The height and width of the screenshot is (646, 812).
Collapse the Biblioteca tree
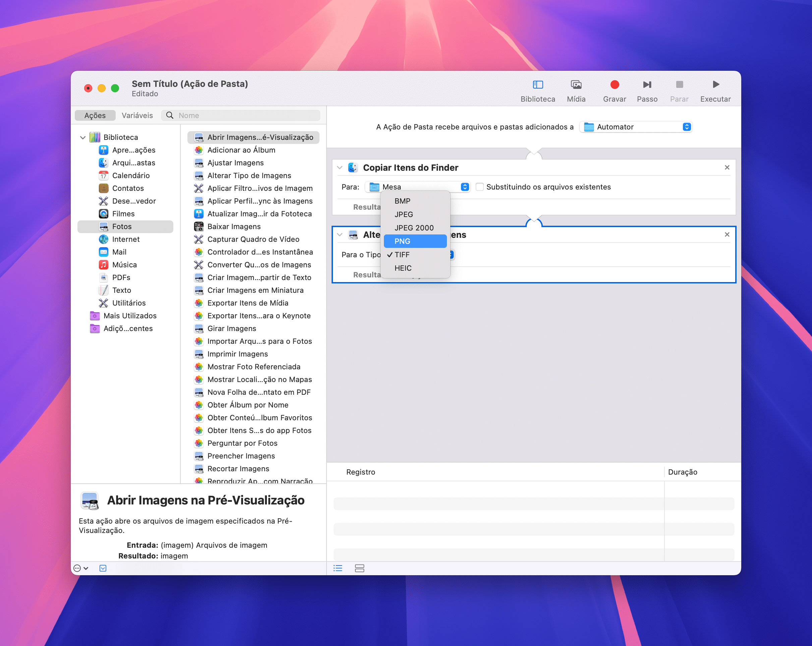[x=83, y=138]
